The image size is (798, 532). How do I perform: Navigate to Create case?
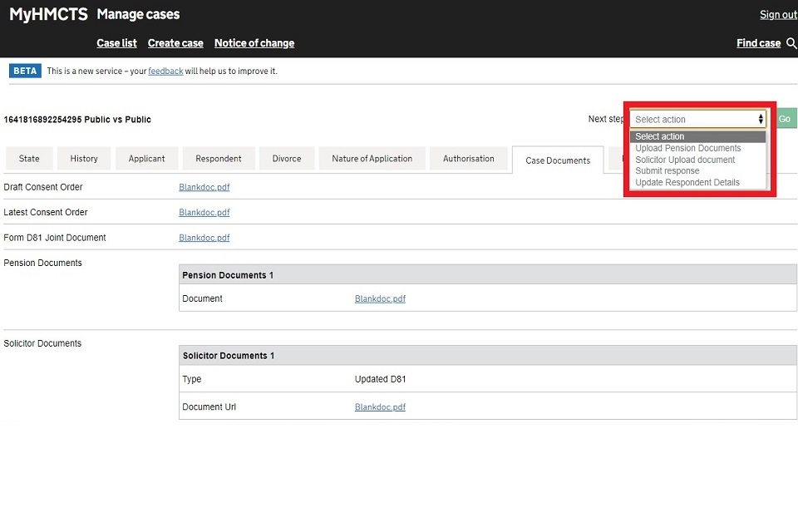coord(175,43)
